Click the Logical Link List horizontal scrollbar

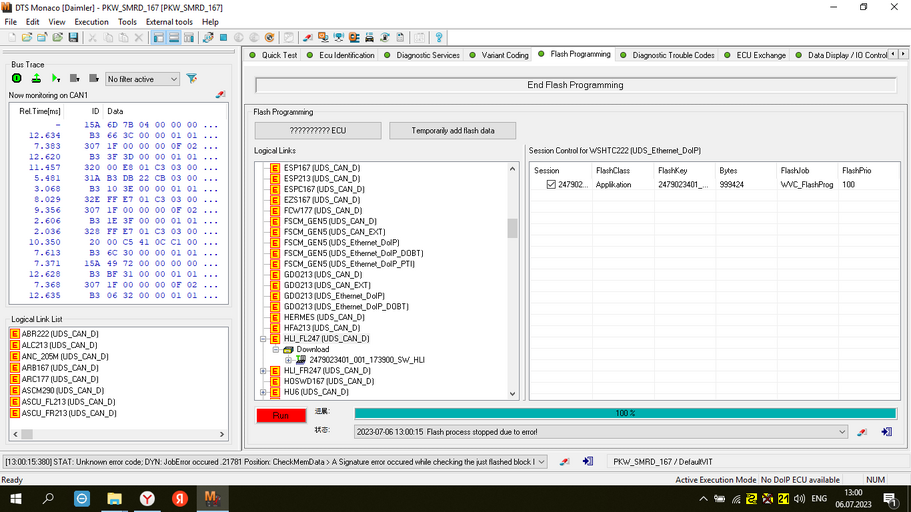tap(119, 434)
